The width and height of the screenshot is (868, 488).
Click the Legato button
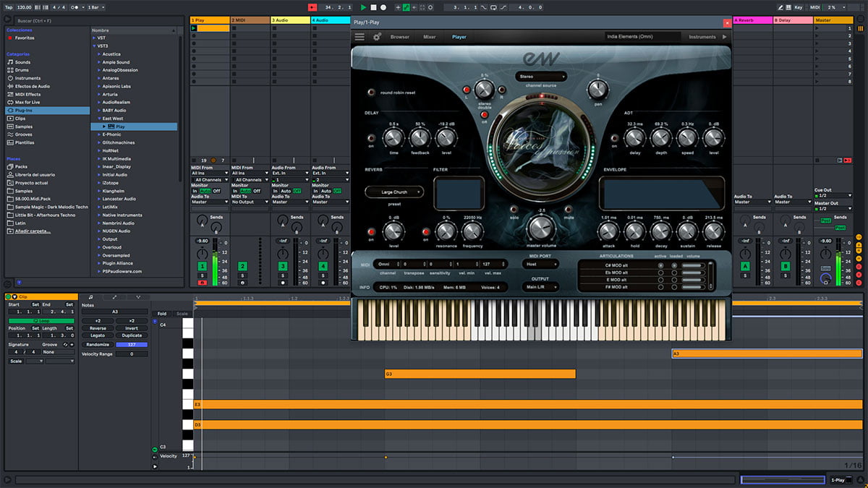[x=98, y=335]
